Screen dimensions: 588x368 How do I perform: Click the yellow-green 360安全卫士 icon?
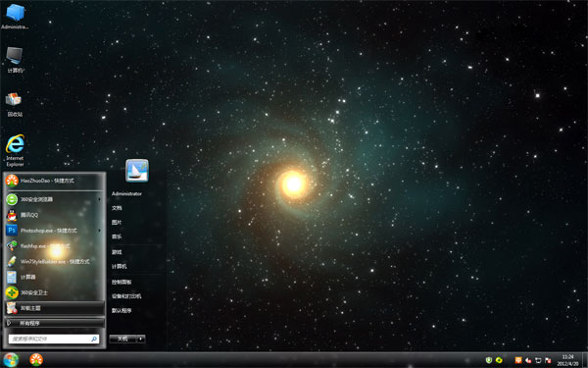pyautogui.click(x=12, y=292)
